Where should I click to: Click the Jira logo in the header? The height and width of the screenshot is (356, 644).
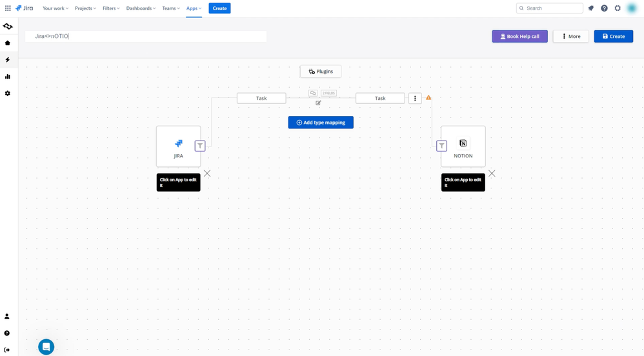click(x=25, y=8)
